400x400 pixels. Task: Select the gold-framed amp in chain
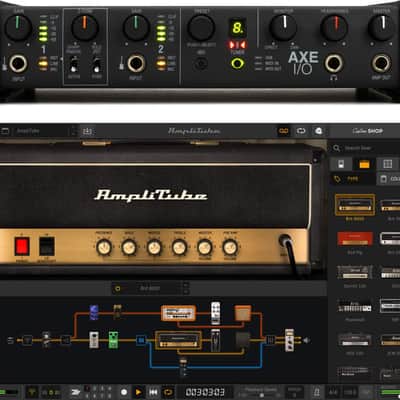178,340
